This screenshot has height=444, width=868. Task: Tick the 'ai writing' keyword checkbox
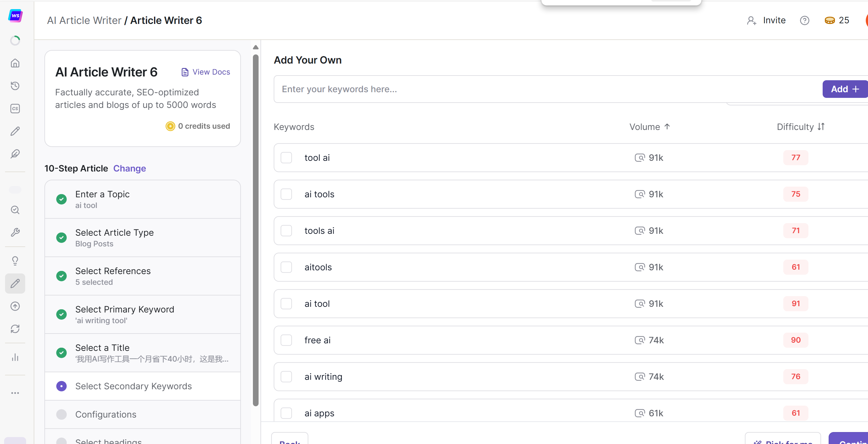pyautogui.click(x=286, y=376)
